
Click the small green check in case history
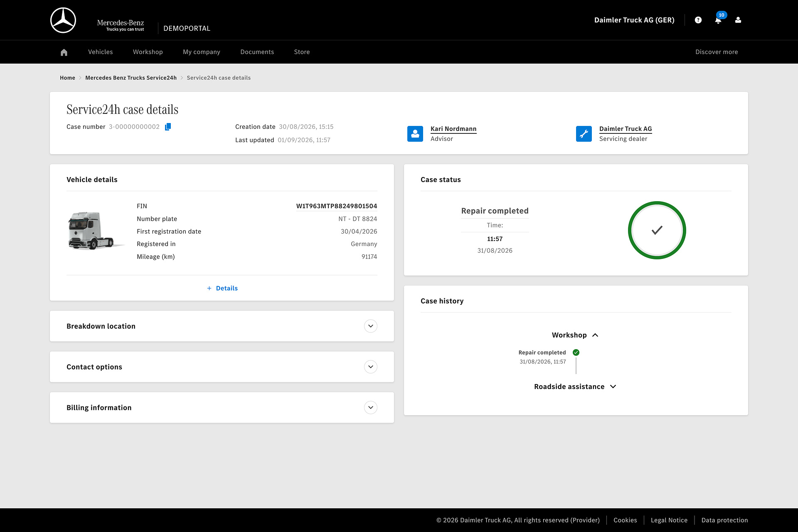576,352
